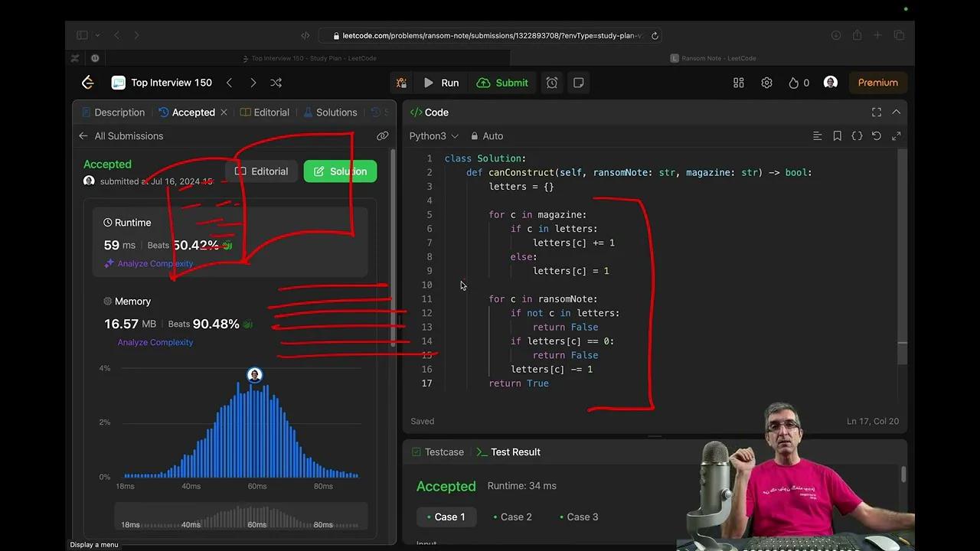Expand the Python3 language dropdown
Image resolution: width=980 pixels, height=551 pixels.
pyautogui.click(x=433, y=136)
